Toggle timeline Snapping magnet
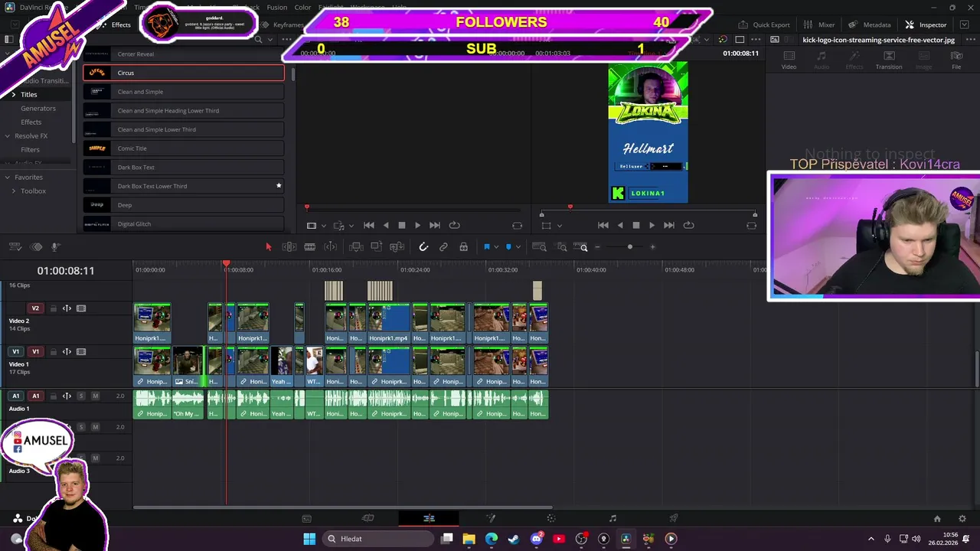980x551 pixels. (423, 246)
